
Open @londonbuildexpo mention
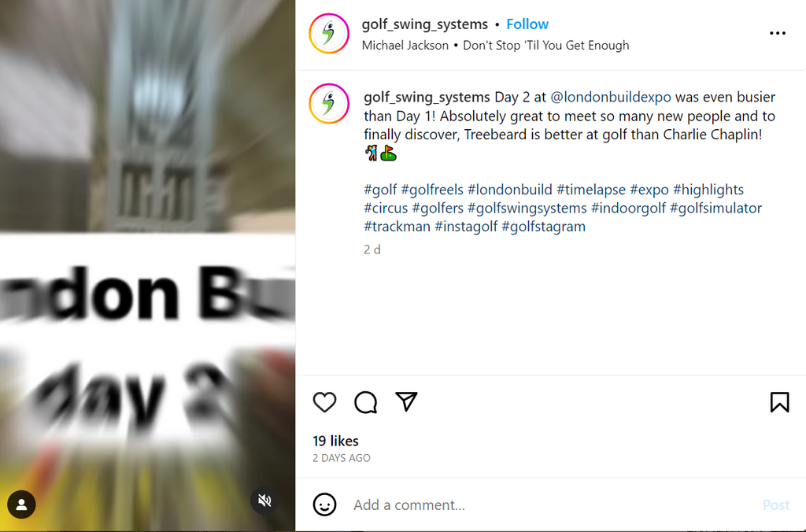click(x=611, y=97)
